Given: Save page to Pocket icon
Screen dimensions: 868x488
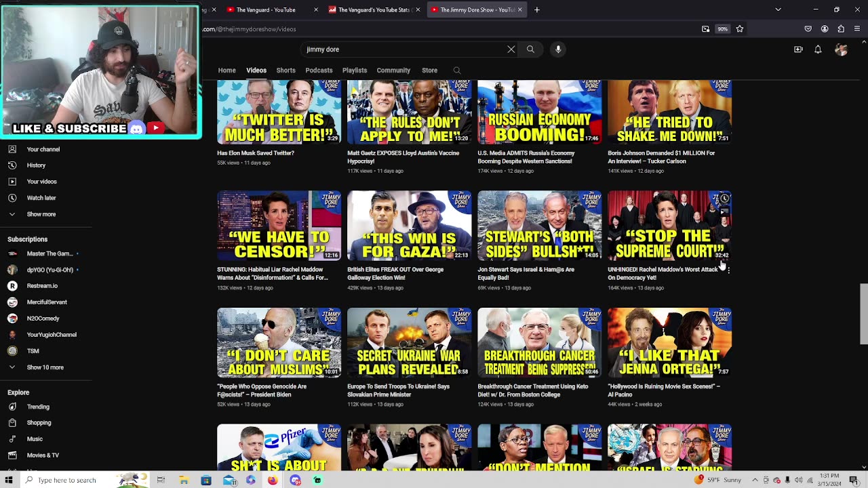Looking at the screenshot, I should (808, 29).
